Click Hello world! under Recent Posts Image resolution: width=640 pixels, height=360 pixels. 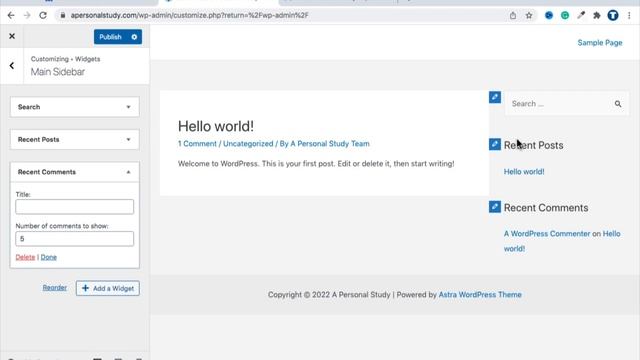524,172
